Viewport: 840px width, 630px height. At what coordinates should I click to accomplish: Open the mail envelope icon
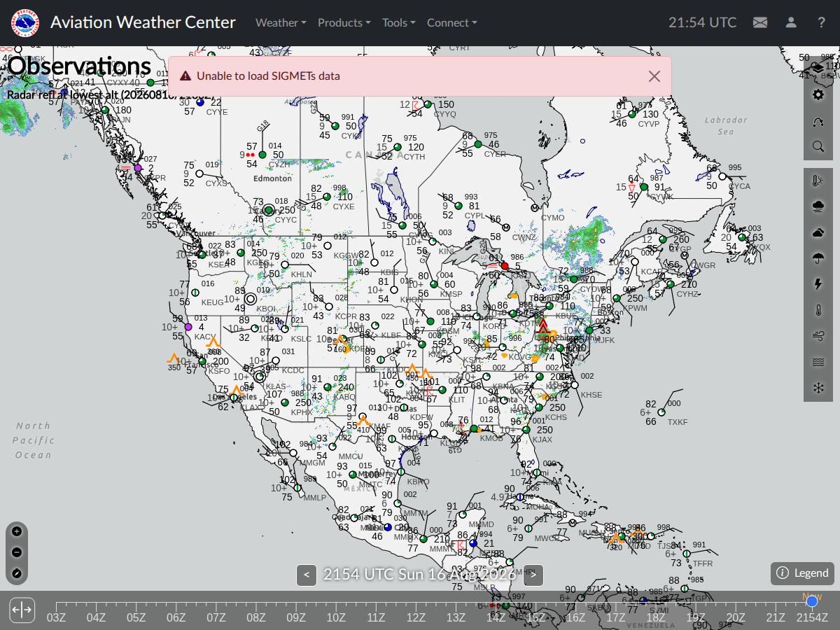coord(760,22)
